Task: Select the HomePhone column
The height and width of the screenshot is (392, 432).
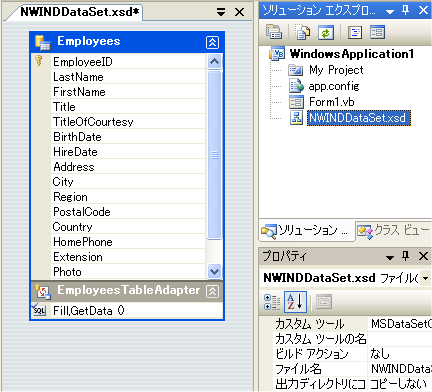Action: click(128, 242)
